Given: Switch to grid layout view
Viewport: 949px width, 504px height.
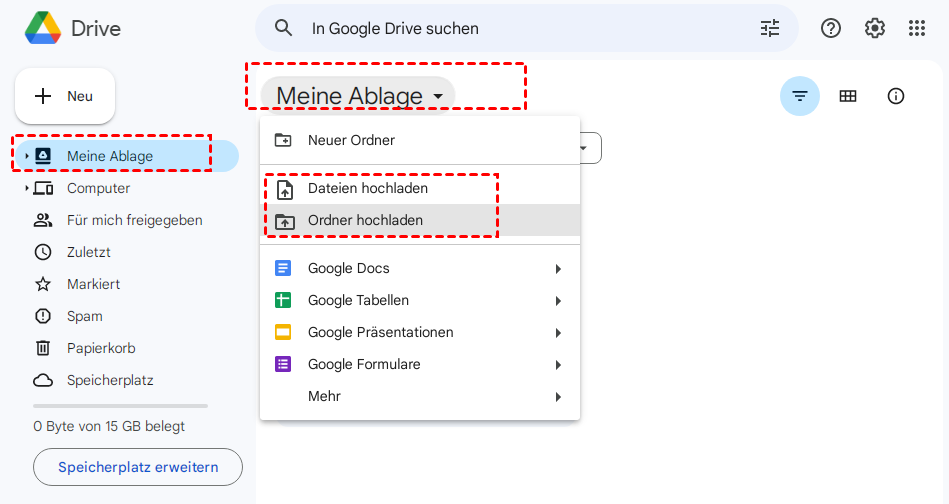Looking at the screenshot, I should [848, 96].
